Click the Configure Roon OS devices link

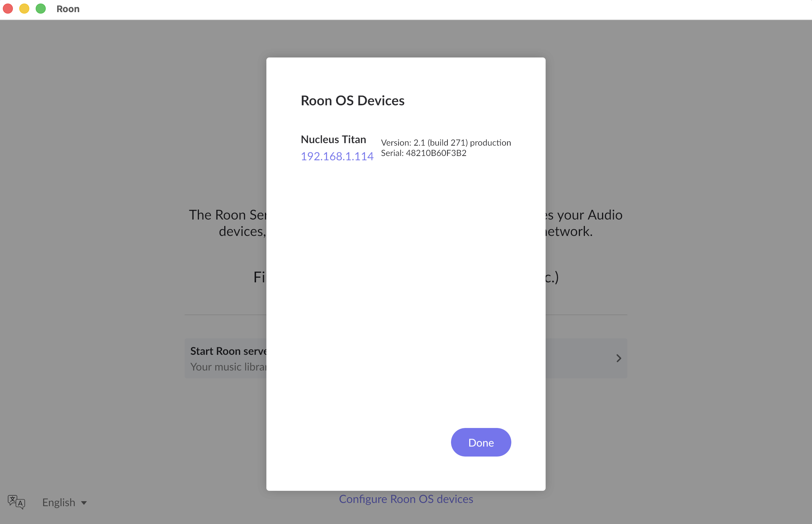pyautogui.click(x=406, y=499)
